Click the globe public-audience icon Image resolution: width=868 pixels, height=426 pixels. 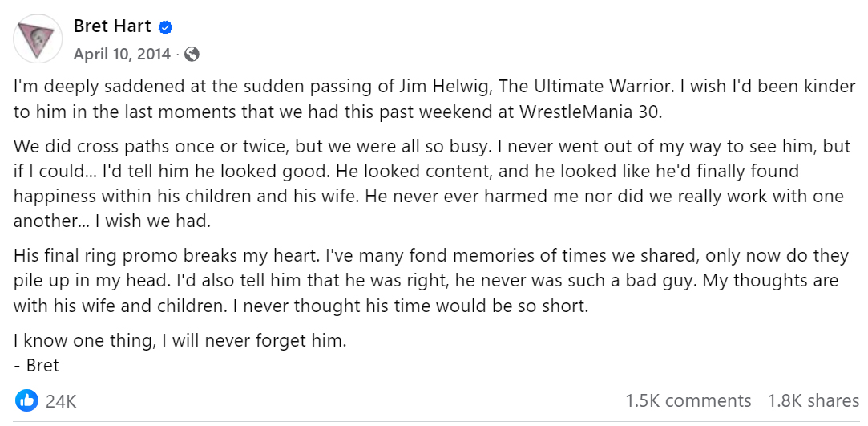(192, 55)
